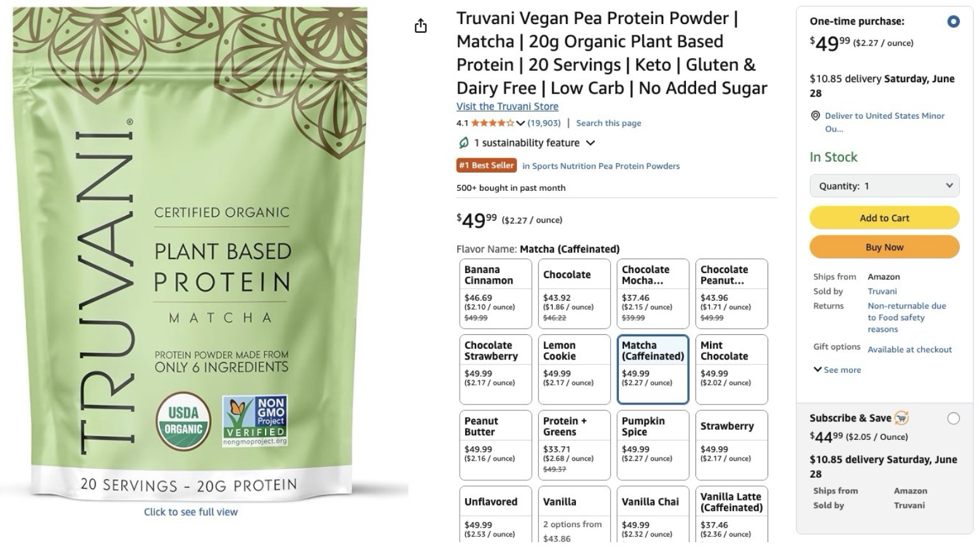Screen dimensions: 980x546
Task: Open the Visit the Truvani Store link
Action: (x=507, y=106)
